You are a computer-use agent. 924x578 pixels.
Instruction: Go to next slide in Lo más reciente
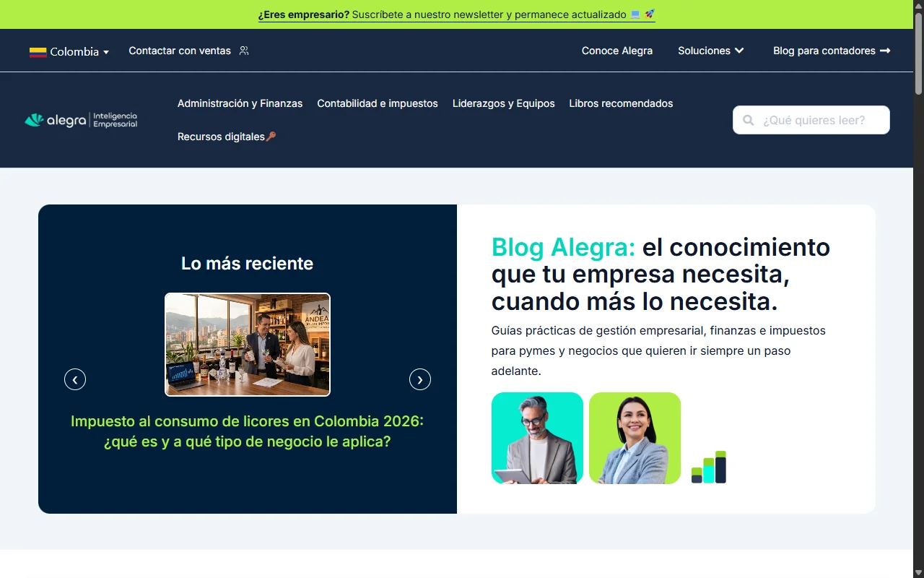[420, 379]
